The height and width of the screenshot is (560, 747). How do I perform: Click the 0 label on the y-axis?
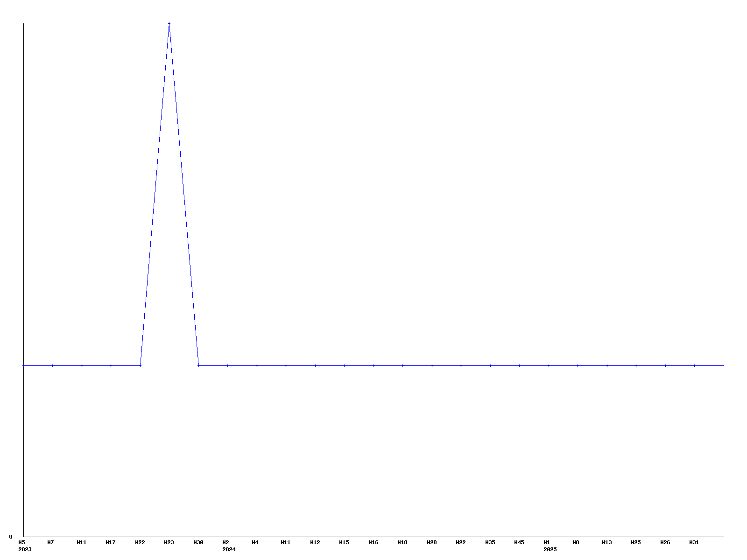coord(11,537)
